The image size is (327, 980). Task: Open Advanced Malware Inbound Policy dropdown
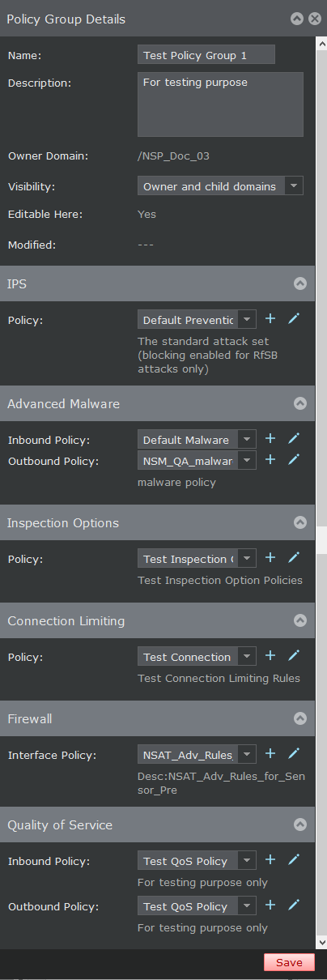(197, 440)
